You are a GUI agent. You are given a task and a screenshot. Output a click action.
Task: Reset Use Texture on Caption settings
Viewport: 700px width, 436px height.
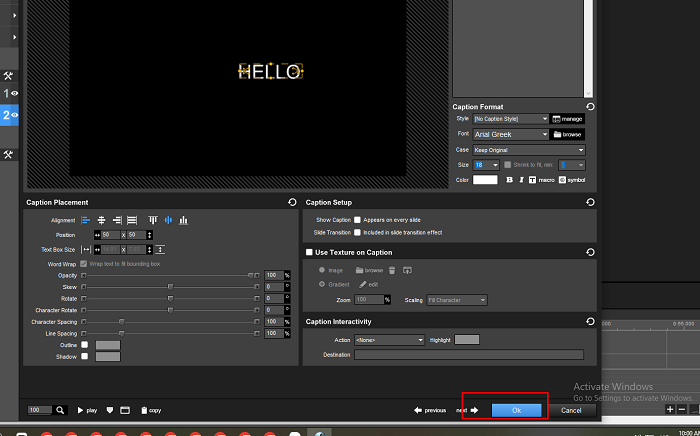pos(590,252)
